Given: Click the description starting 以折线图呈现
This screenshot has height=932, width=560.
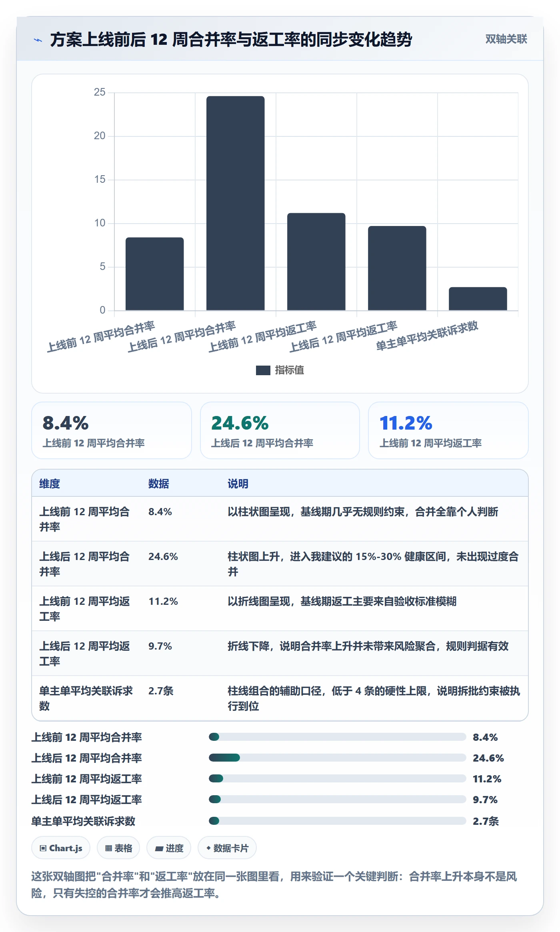Looking at the screenshot, I should (342, 601).
